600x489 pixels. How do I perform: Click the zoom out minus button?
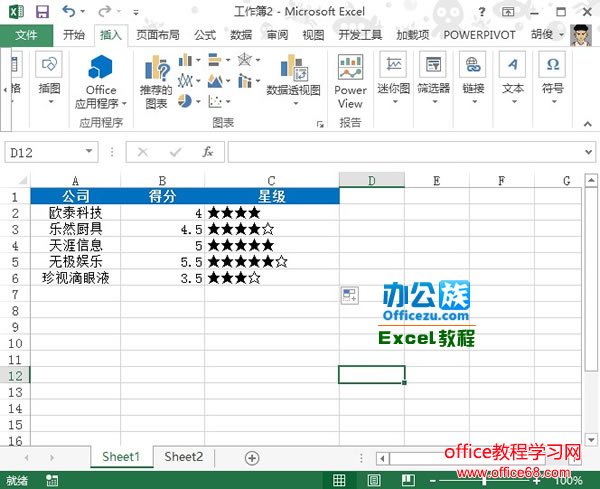point(432,481)
